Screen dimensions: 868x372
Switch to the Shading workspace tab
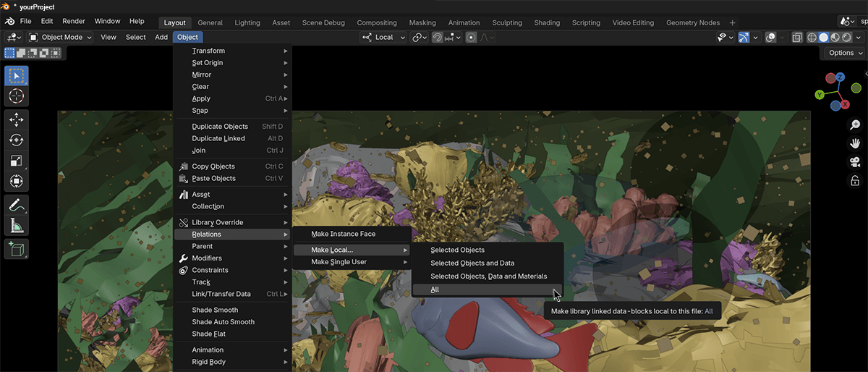[547, 22]
